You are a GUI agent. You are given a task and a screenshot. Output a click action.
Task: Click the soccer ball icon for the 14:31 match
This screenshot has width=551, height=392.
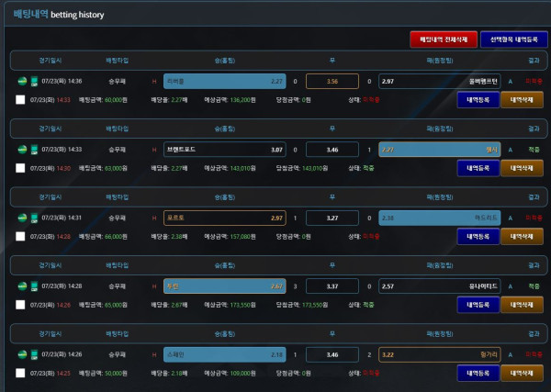(22, 218)
